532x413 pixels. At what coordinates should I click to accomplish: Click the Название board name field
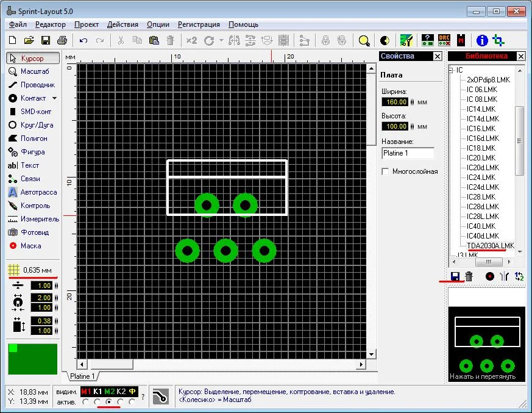[408, 153]
